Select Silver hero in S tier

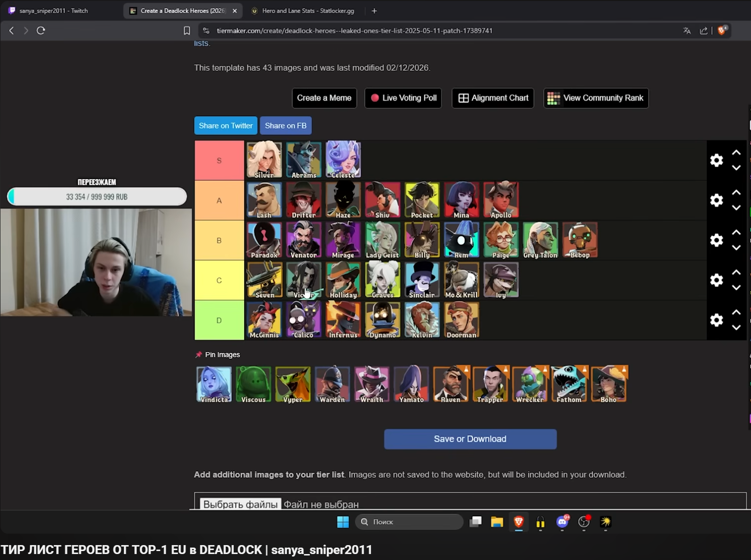click(x=264, y=160)
